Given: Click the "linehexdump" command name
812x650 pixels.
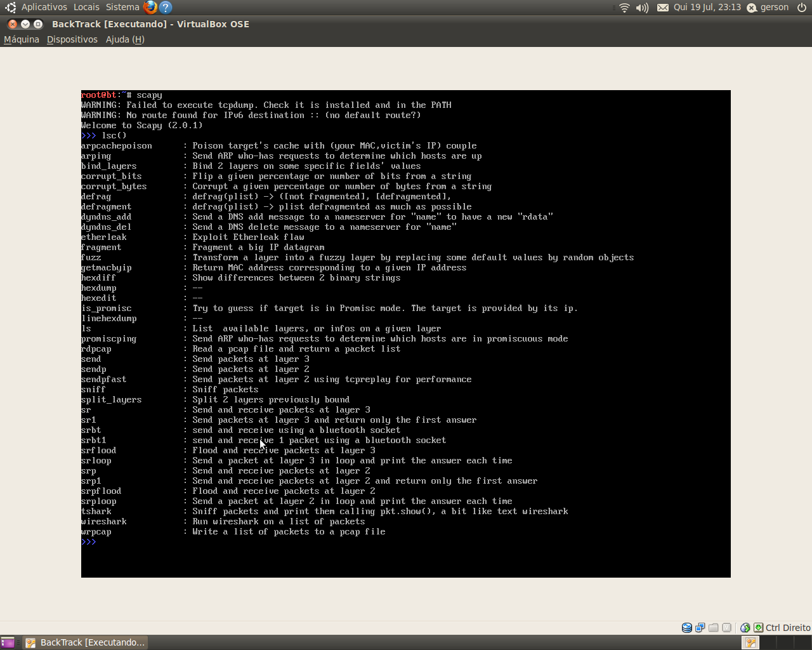Looking at the screenshot, I should coord(109,319).
